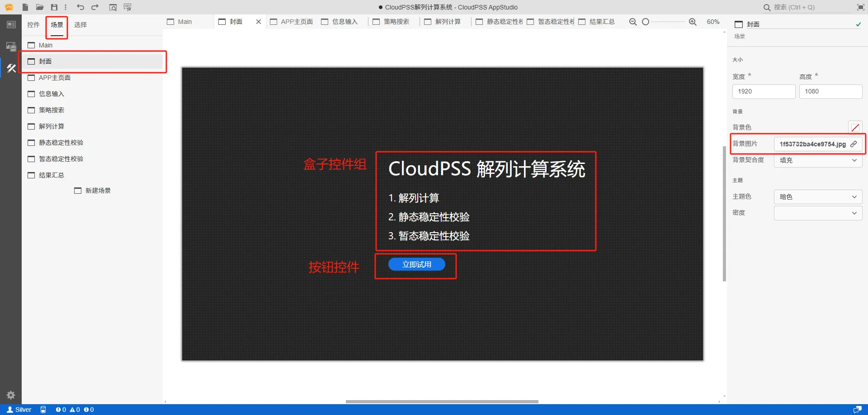868x415 pixels.
Task: Select the APP主页面 scene in the list
Action: 93,78
